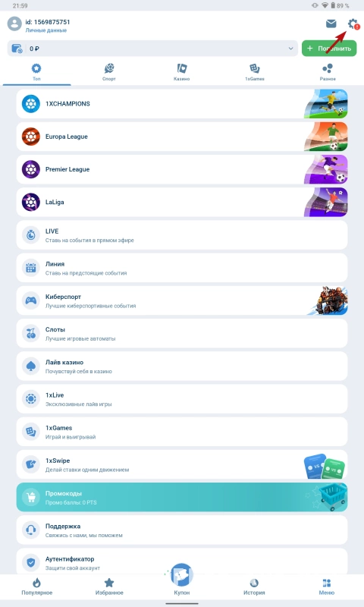Tap the profile avatar icon
The image size is (364, 607).
(x=14, y=24)
